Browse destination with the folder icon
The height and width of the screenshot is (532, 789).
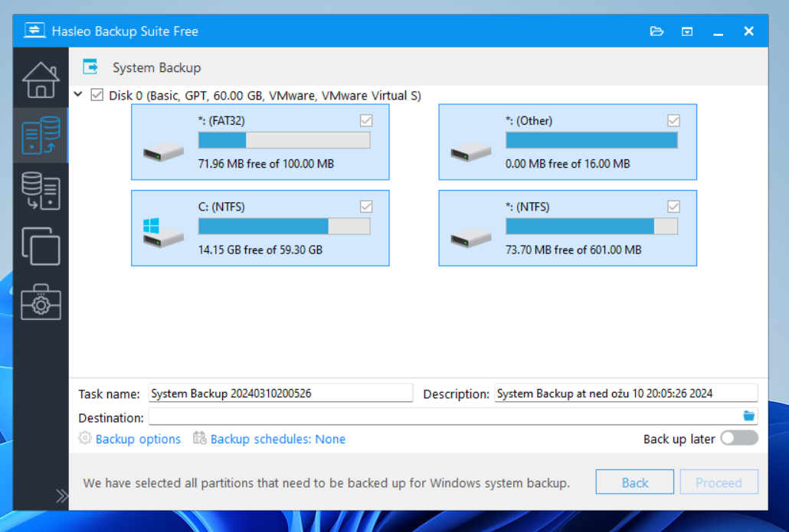pyautogui.click(x=748, y=416)
